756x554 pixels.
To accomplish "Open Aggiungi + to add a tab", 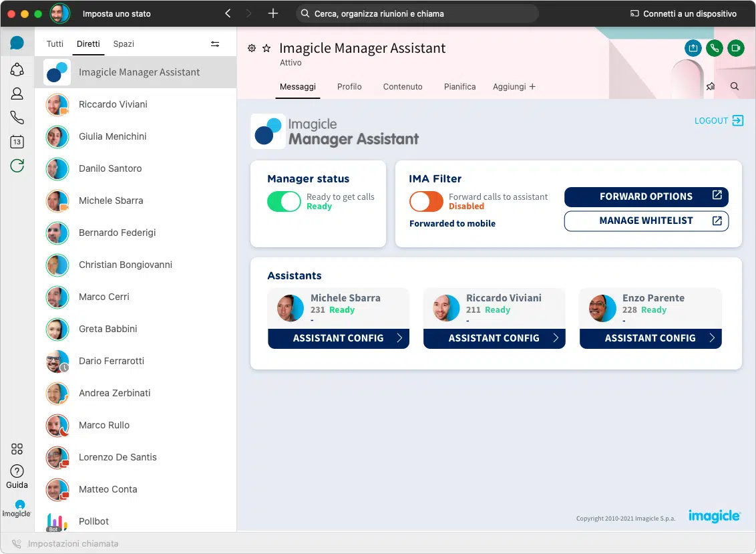I will (x=514, y=87).
